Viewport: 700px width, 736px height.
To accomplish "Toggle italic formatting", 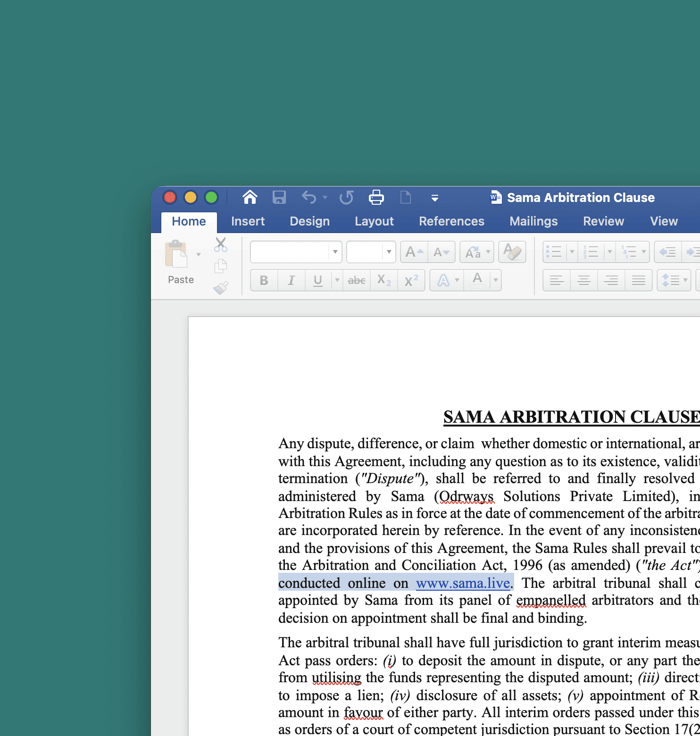I will pos(292,281).
